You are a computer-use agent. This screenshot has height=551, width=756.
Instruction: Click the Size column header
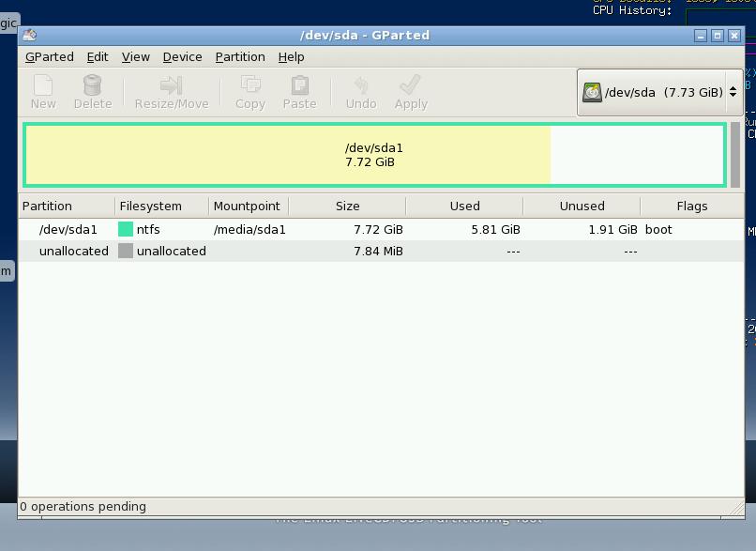[x=347, y=206]
